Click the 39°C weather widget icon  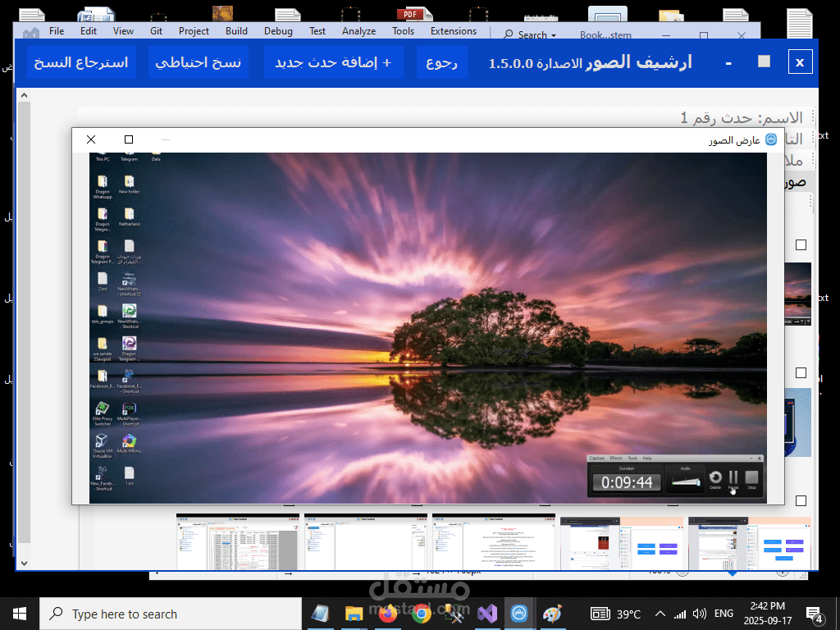click(600, 614)
